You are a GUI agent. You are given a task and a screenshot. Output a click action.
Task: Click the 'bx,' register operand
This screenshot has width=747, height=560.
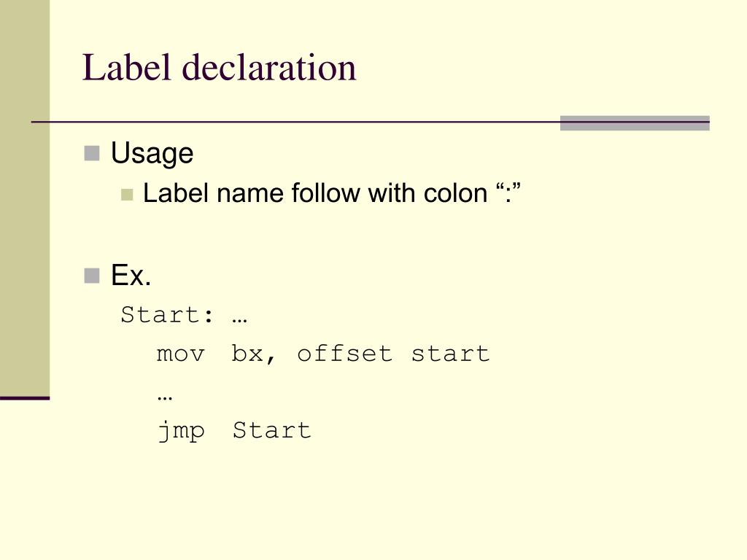pyautogui.click(x=253, y=354)
